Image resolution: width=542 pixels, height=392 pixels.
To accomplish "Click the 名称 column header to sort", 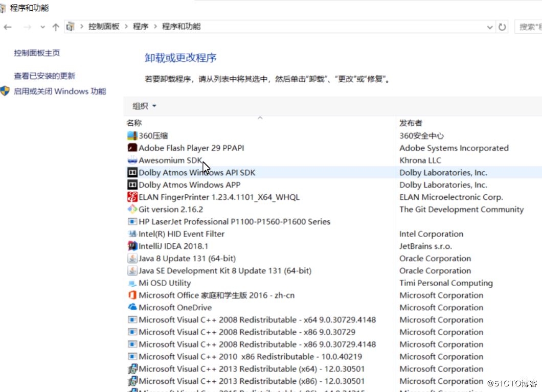I will 134,123.
